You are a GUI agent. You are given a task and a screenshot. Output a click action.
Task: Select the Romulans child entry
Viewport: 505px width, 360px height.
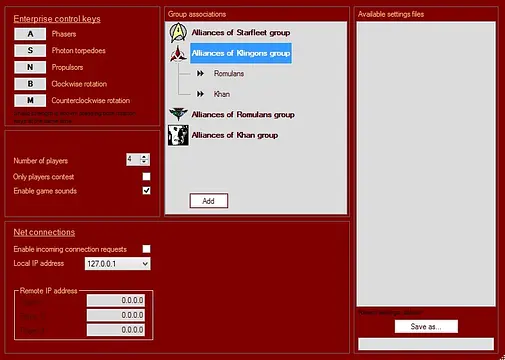229,73
